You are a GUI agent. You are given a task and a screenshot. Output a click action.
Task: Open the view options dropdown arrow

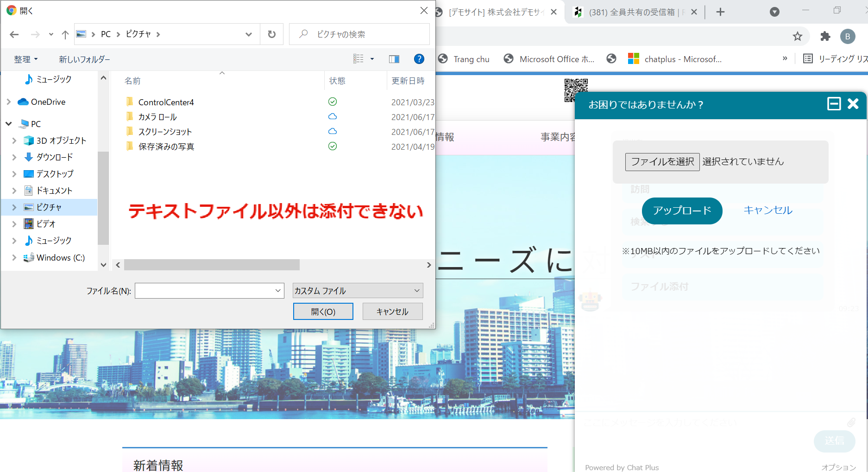(x=372, y=59)
